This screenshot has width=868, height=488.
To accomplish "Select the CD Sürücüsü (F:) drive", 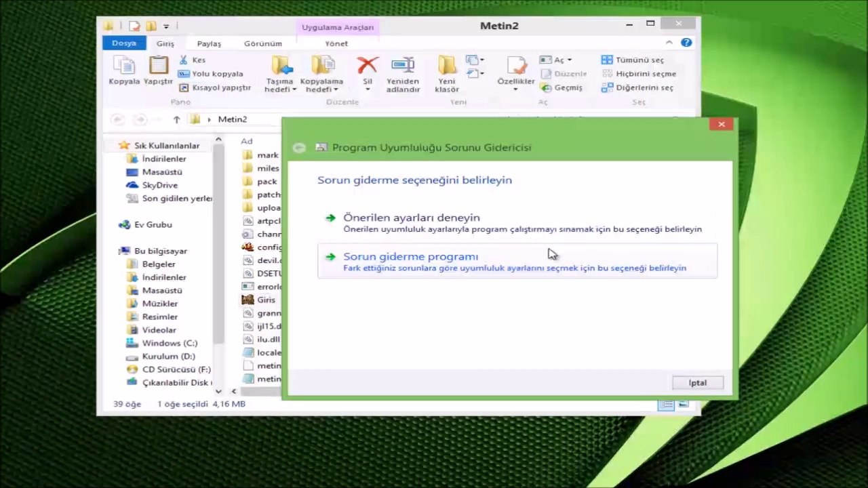I will pyautogui.click(x=169, y=369).
